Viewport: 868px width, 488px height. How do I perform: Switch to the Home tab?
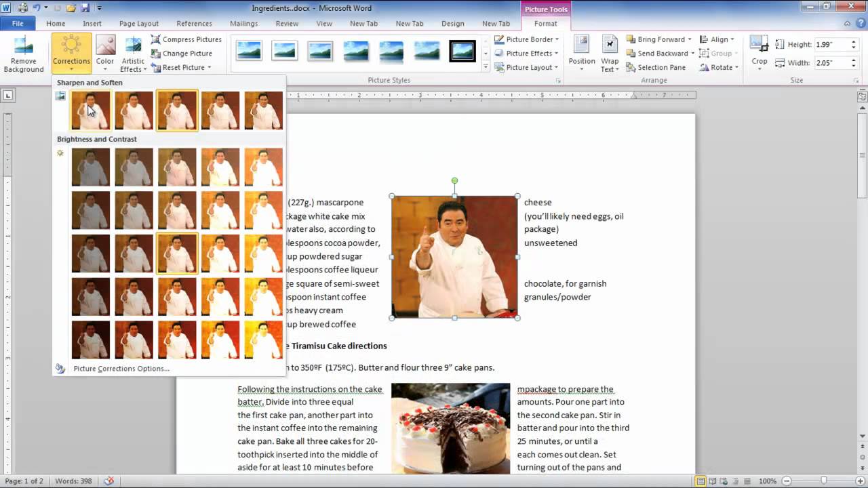(56, 24)
